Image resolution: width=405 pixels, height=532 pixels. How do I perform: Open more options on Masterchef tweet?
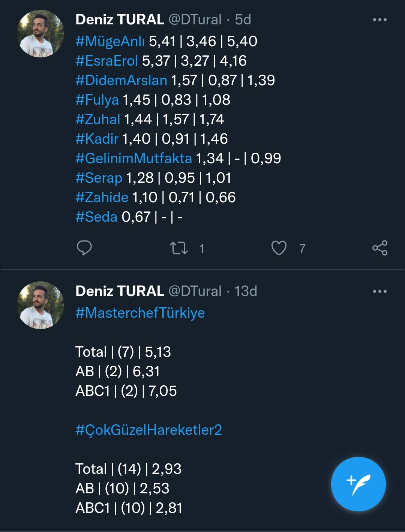coord(379,292)
